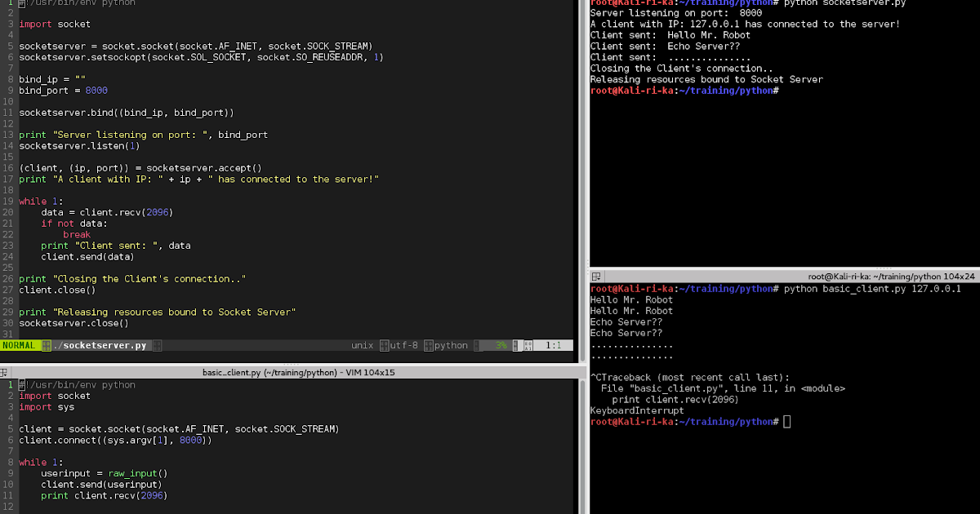Click the NORMAL mode indicator in the Vim status line
The height and width of the screenshot is (514, 980).
click(x=19, y=346)
